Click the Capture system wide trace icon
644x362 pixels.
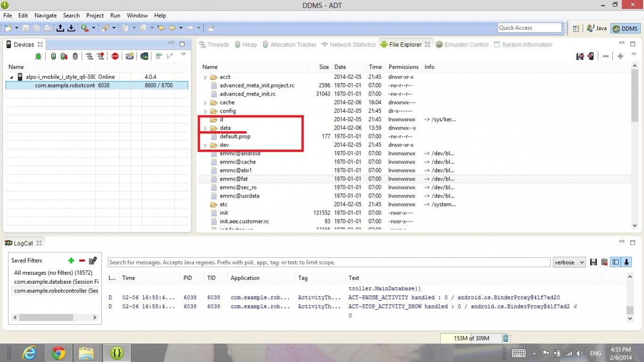click(159, 56)
